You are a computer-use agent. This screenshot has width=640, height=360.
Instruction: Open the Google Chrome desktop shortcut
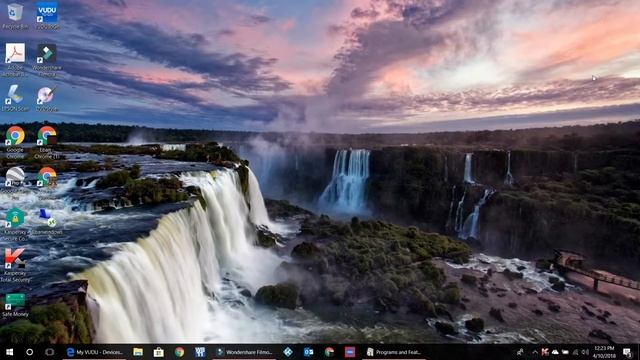point(15,142)
